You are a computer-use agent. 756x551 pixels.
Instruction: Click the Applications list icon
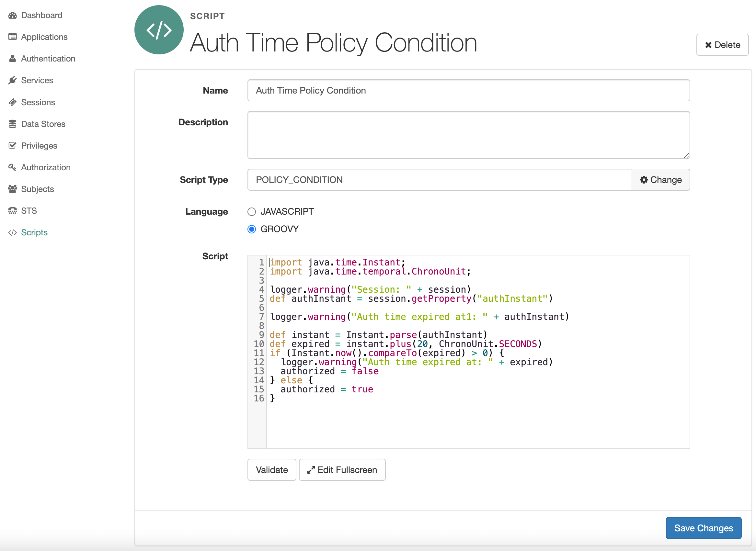[x=12, y=37]
